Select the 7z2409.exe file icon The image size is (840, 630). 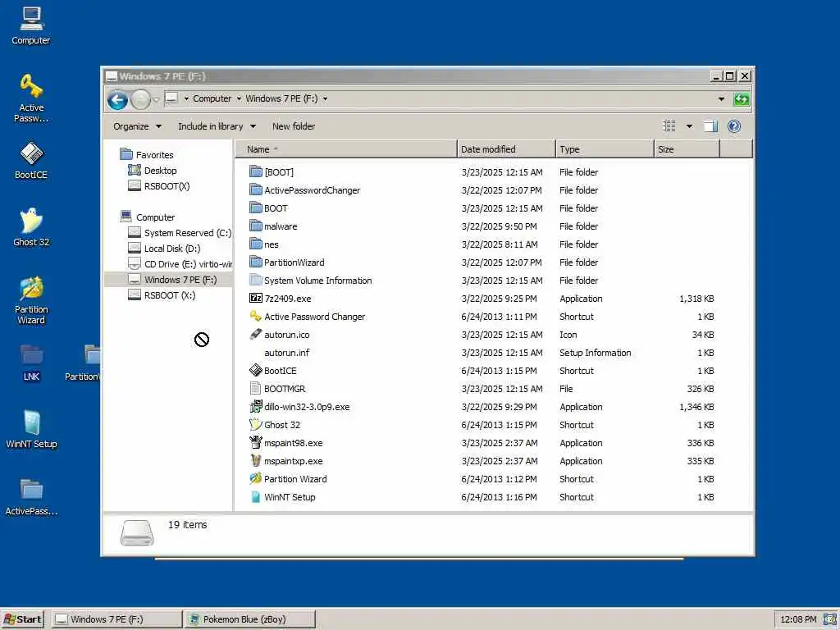point(256,299)
